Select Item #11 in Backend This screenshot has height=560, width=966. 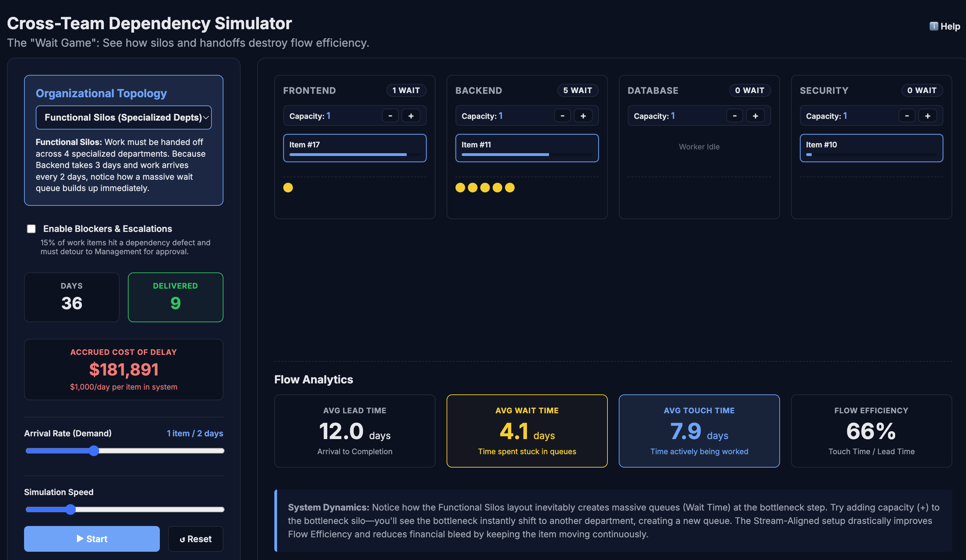click(x=527, y=148)
